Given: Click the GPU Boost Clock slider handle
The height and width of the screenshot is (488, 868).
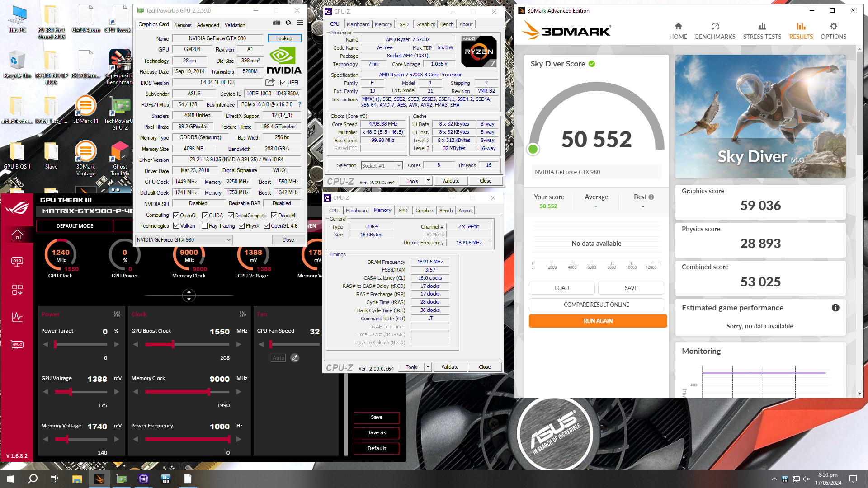Looking at the screenshot, I should pyautogui.click(x=173, y=344).
